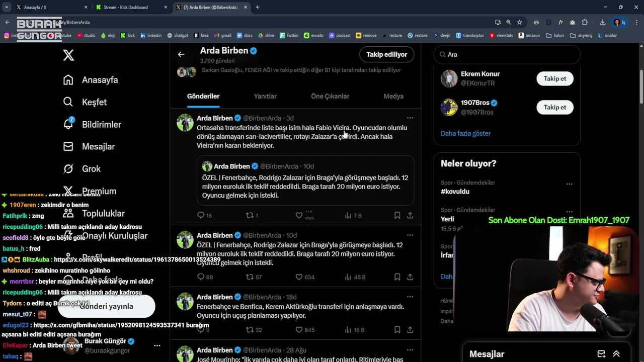Share the Kerem Aktürkoğlu post
The width and height of the screenshot is (644, 362).
click(x=410, y=330)
